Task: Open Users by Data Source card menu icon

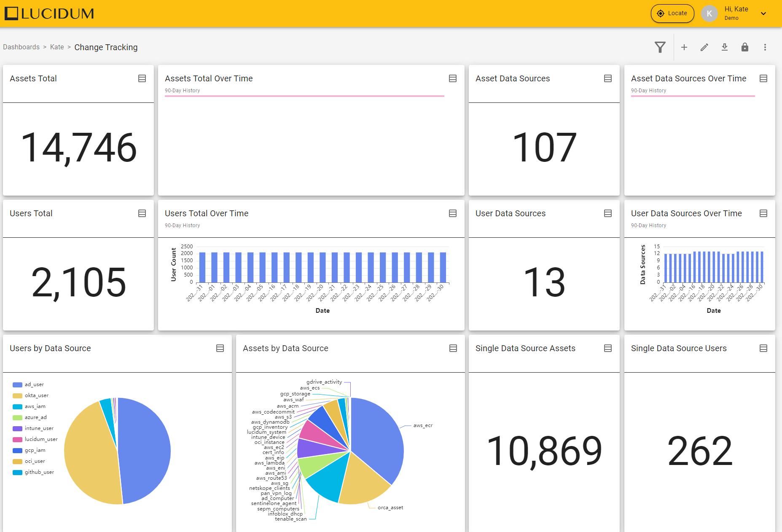Action: 220,348
